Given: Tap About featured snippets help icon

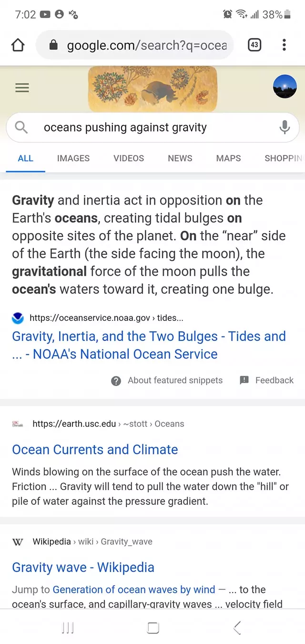Looking at the screenshot, I should tap(116, 380).
